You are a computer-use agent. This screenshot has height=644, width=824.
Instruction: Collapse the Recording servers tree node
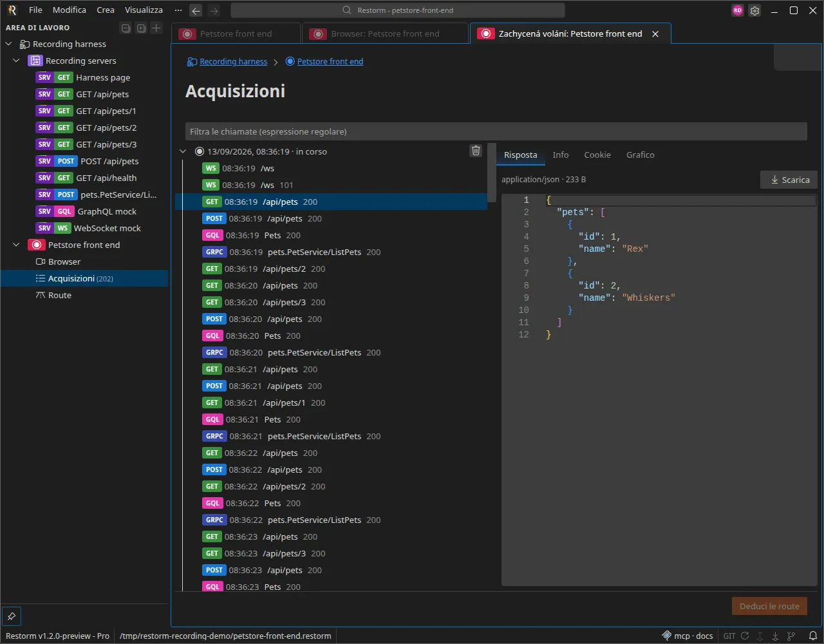[17, 61]
